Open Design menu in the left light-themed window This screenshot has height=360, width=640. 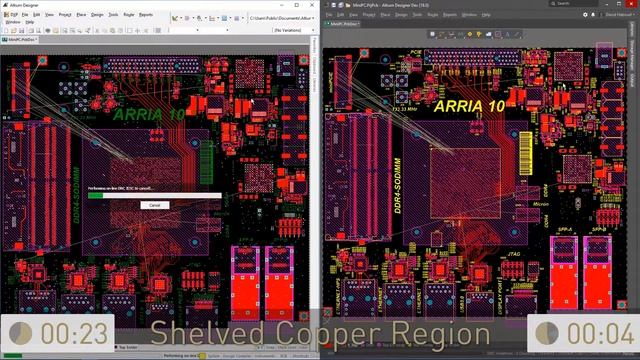[97, 15]
